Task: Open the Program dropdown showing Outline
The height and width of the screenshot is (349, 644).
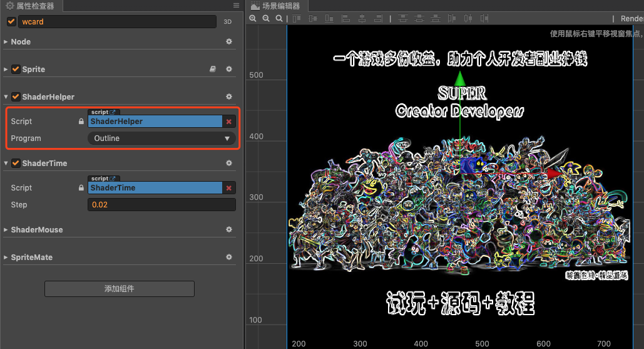Action: tap(161, 138)
